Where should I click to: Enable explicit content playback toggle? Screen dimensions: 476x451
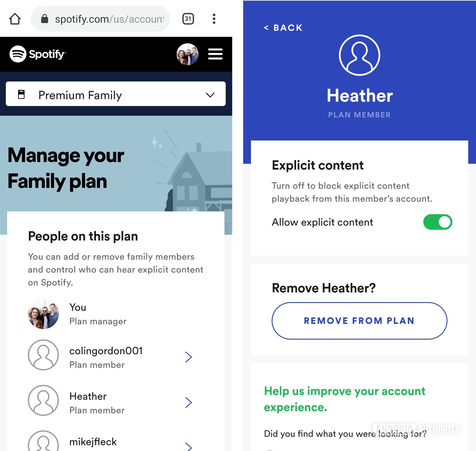[x=438, y=222]
